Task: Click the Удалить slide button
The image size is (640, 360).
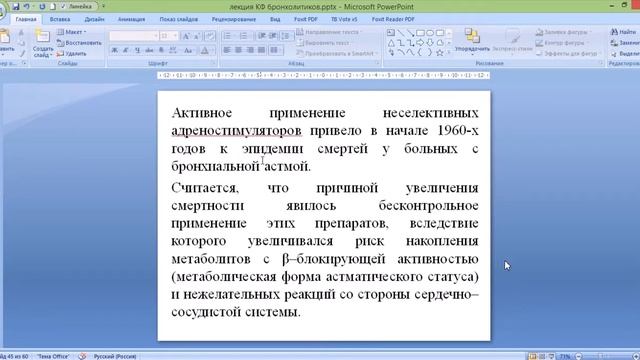Action: coord(72,53)
